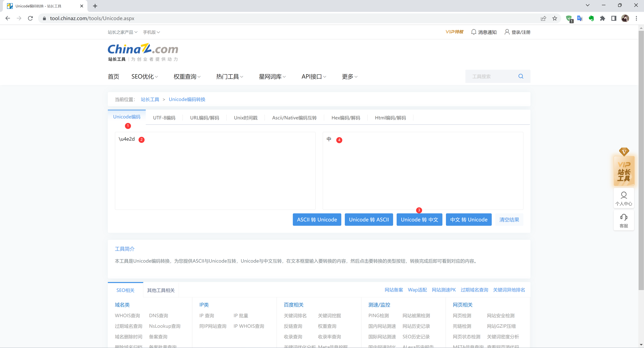Click the 中文 转 Unicode button
644x348 pixels.
(x=469, y=219)
